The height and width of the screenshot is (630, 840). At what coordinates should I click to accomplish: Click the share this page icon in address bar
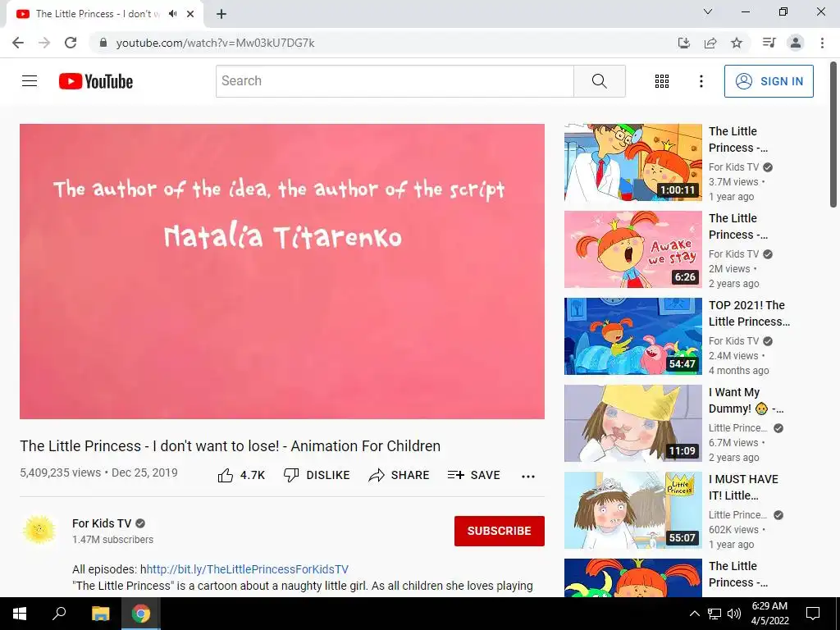click(710, 43)
